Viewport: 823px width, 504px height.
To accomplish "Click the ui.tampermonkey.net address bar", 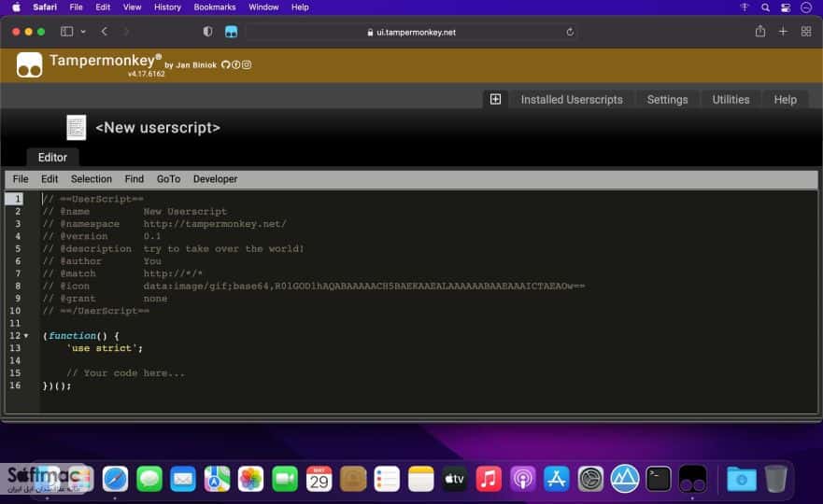I will point(411,32).
